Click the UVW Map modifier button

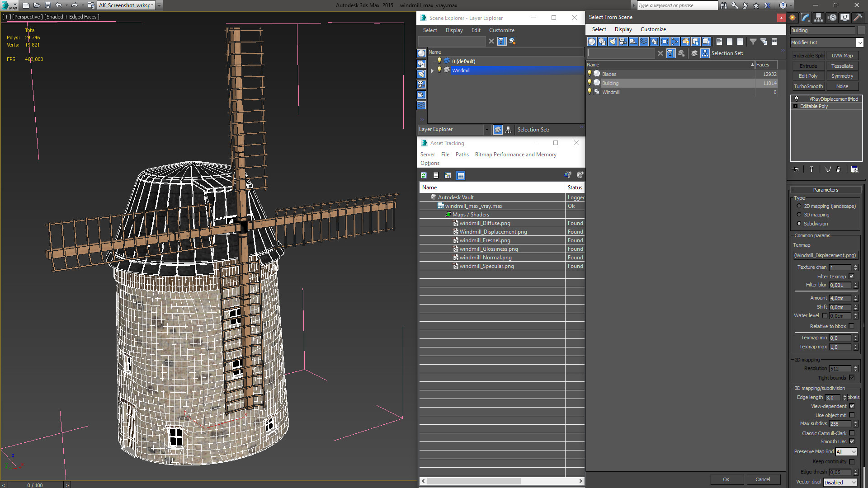coord(842,56)
